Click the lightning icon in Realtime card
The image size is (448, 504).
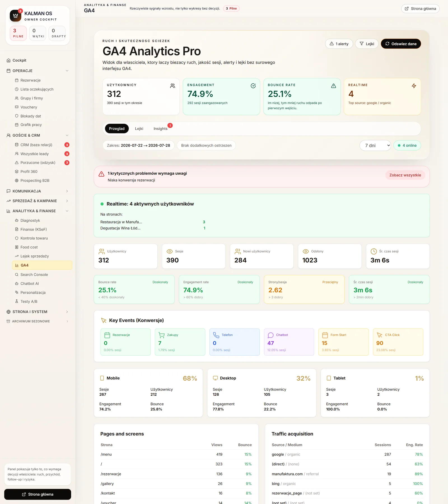(414, 86)
